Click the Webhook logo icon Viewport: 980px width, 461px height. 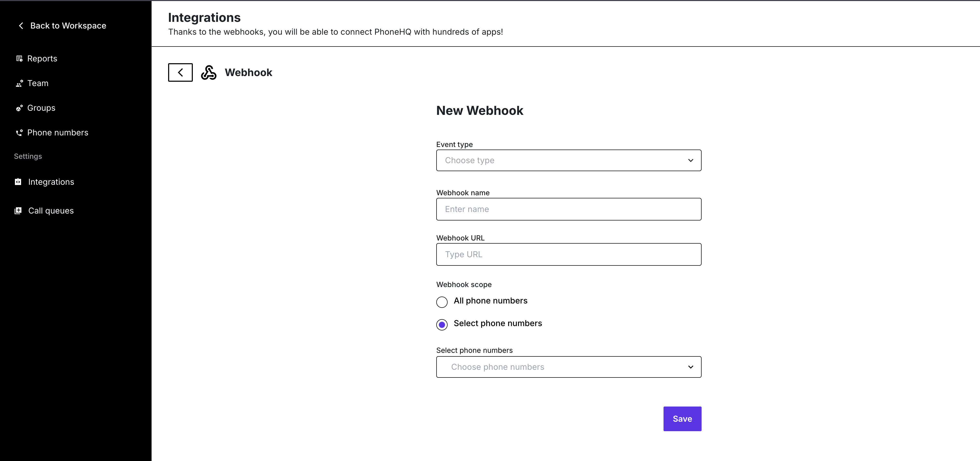(208, 72)
